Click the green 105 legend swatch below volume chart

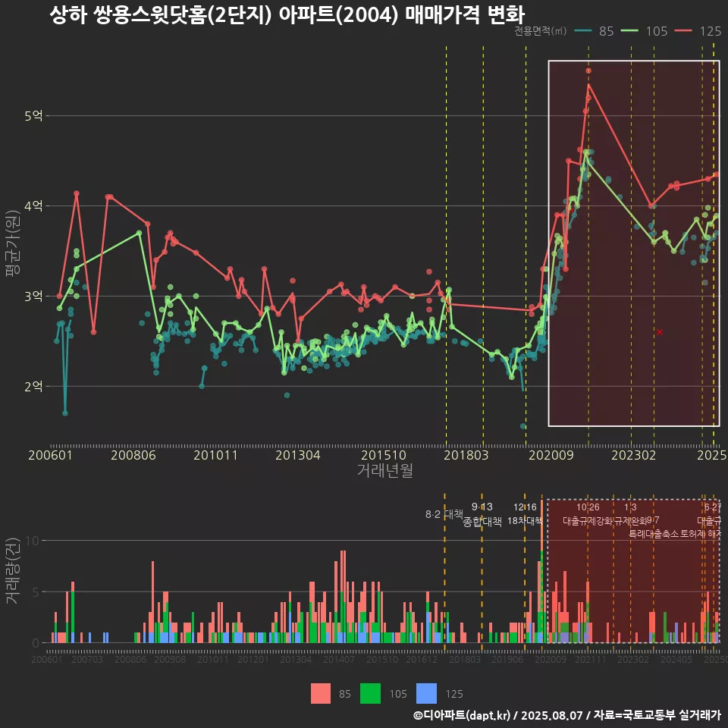[x=370, y=694]
